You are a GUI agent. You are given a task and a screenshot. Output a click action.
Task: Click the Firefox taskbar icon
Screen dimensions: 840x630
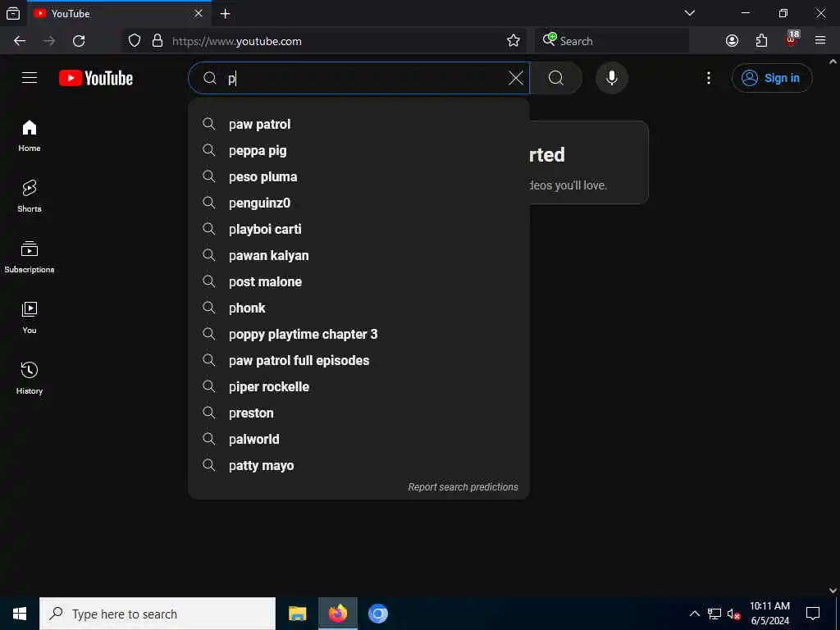337,614
